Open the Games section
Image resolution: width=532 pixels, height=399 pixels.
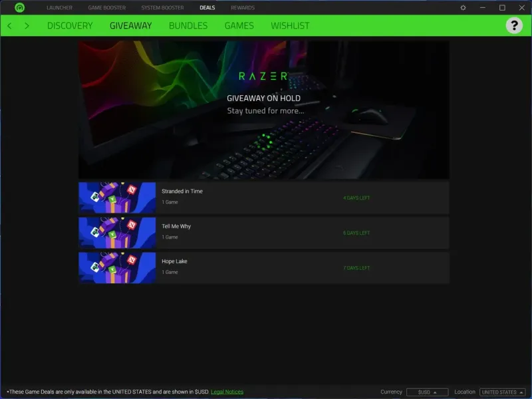pos(239,26)
